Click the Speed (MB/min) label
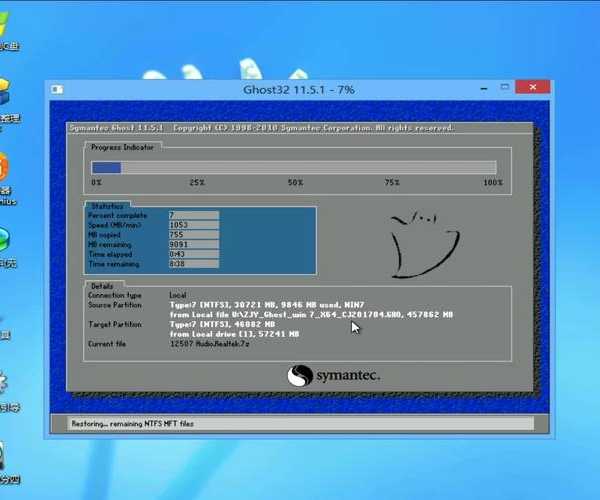This screenshot has height=500, width=600. (115, 225)
